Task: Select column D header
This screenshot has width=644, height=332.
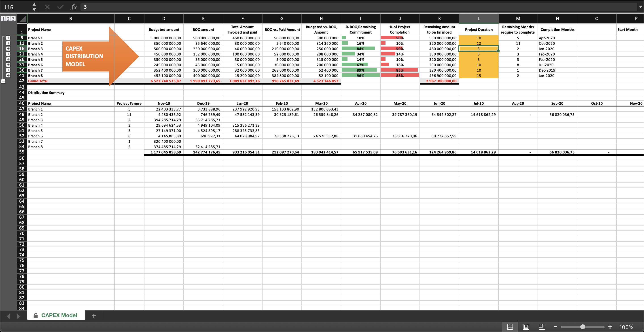Action: 164,19
